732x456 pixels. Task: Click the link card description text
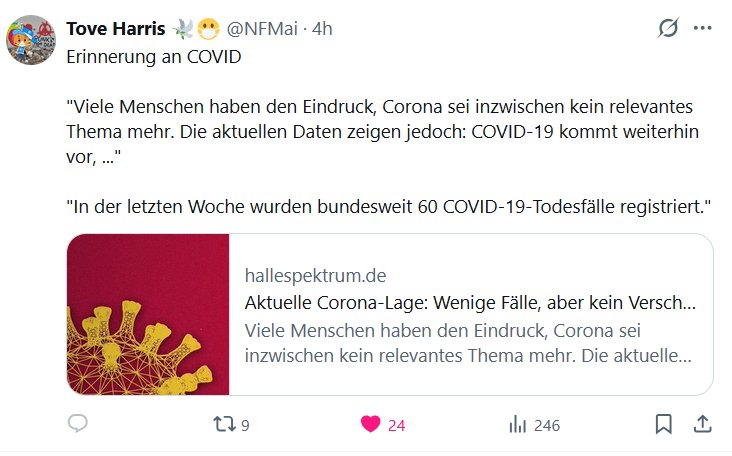468,343
